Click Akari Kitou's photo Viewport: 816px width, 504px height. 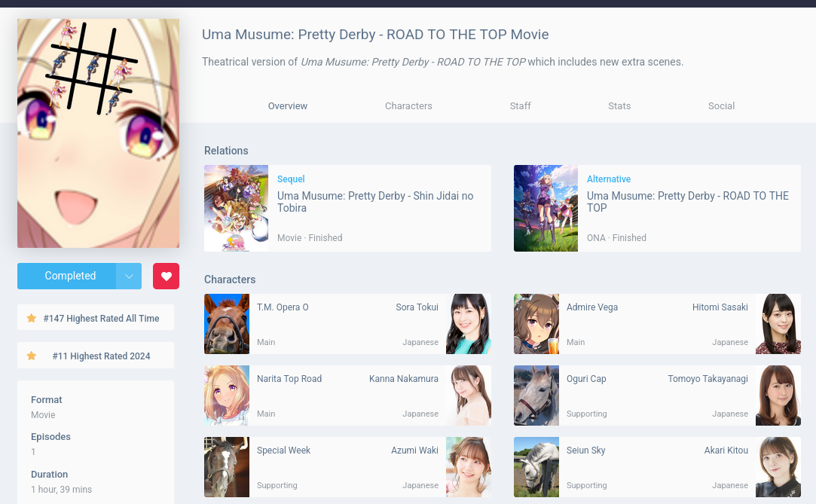point(778,467)
